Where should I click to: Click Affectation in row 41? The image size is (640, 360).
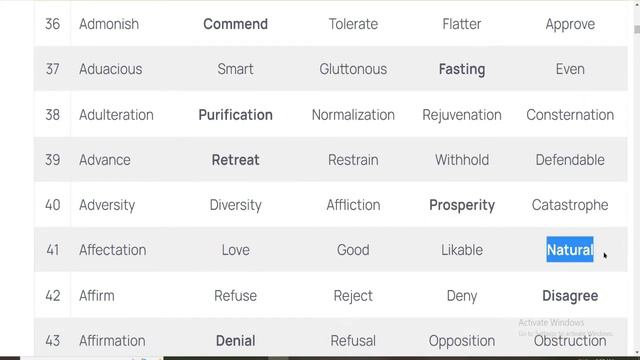pos(113,250)
